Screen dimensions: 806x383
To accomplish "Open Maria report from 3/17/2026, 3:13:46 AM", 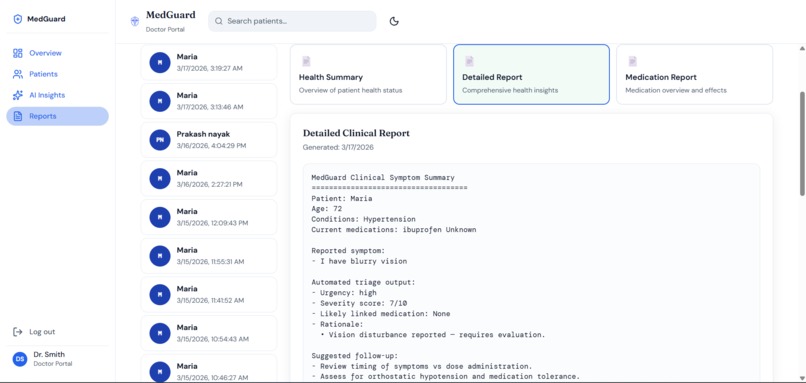I will [209, 101].
